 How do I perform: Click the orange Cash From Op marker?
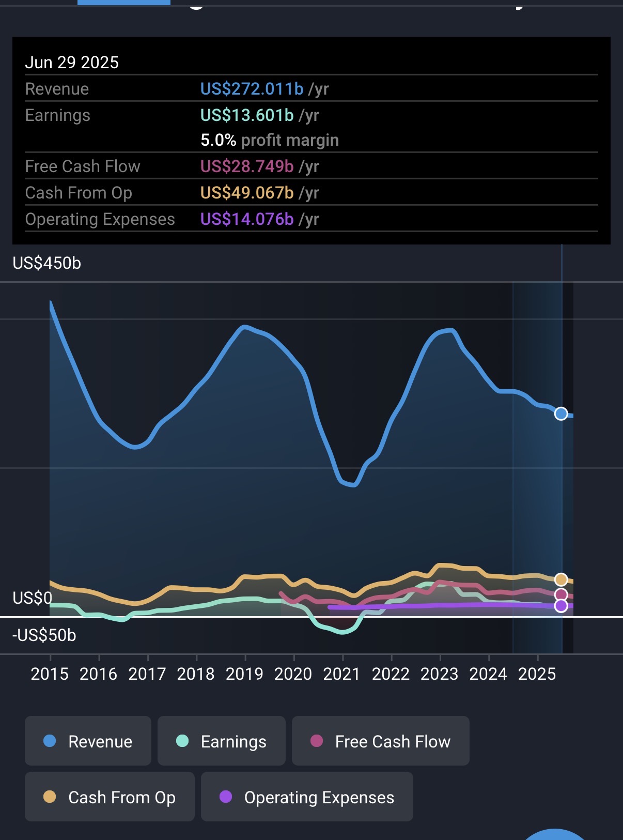pyautogui.click(x=561, y=579)
